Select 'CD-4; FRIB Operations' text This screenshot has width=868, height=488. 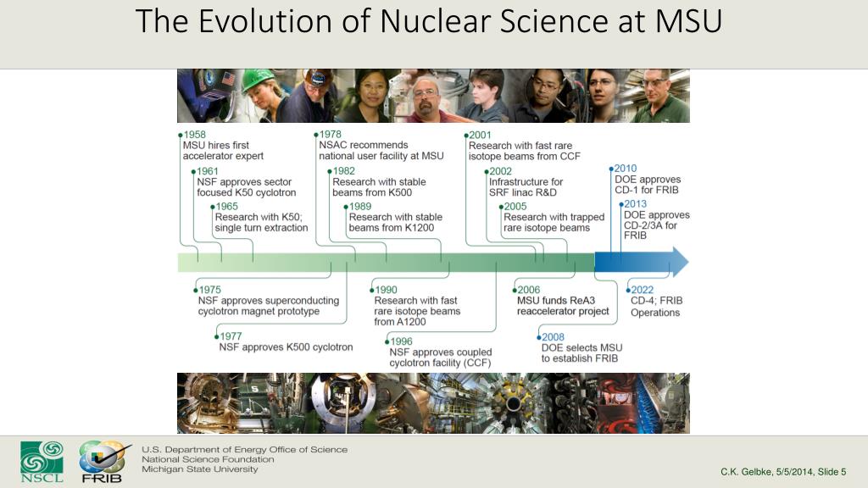(657, 307)
